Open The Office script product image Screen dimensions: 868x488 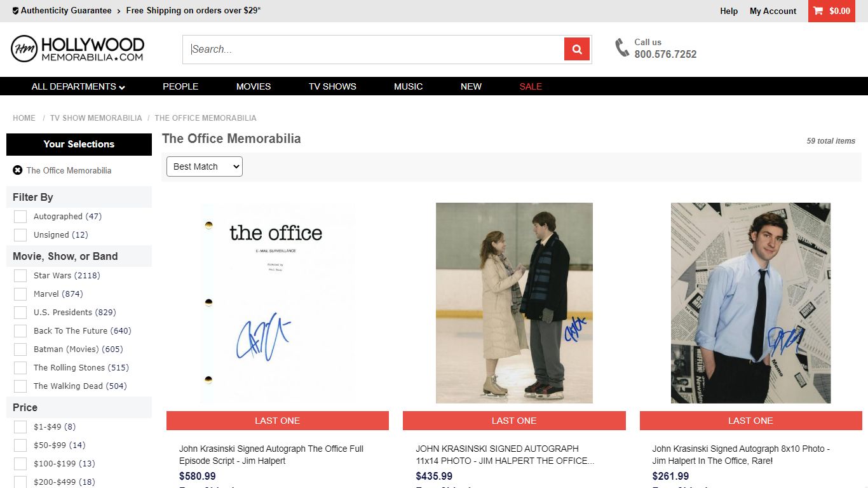(x=278, y=303)
